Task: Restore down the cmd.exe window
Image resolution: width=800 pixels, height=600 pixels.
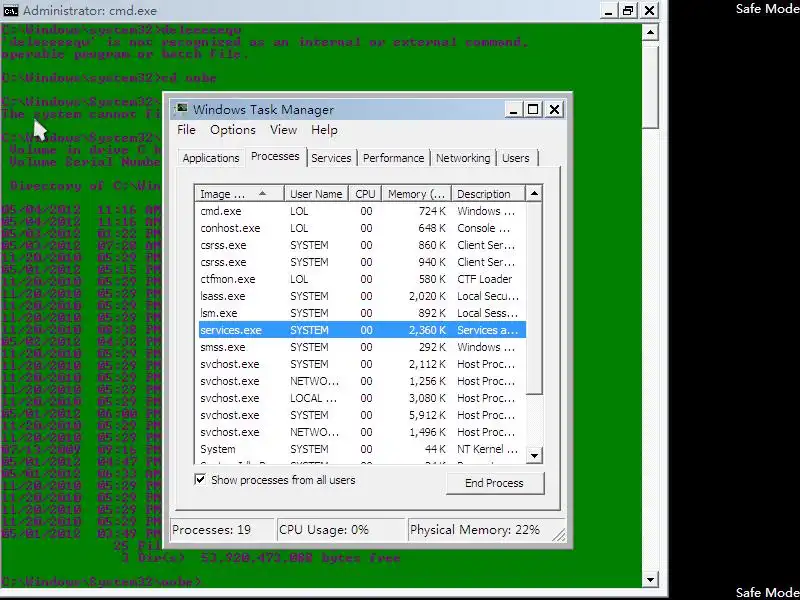Action: pos(629,10)
